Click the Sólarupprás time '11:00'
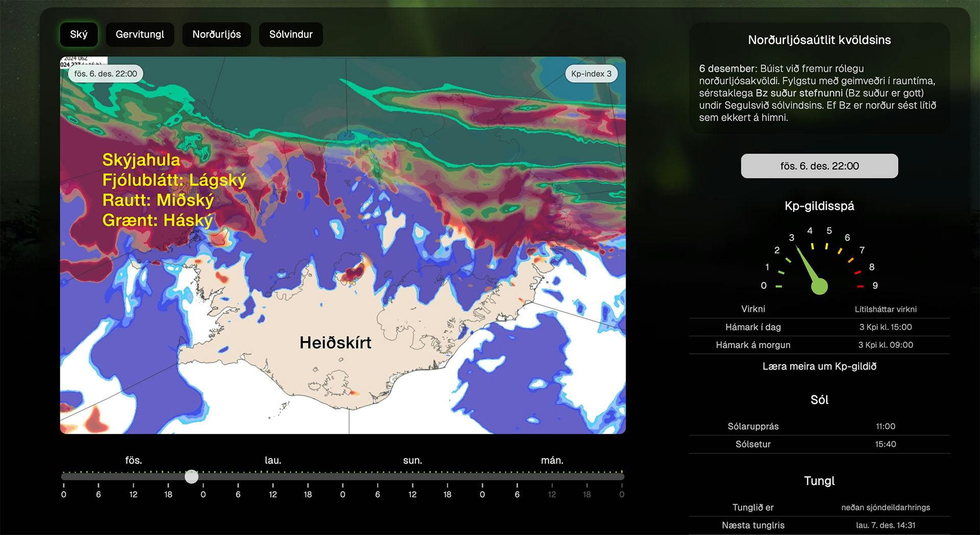 click(886, 426)
